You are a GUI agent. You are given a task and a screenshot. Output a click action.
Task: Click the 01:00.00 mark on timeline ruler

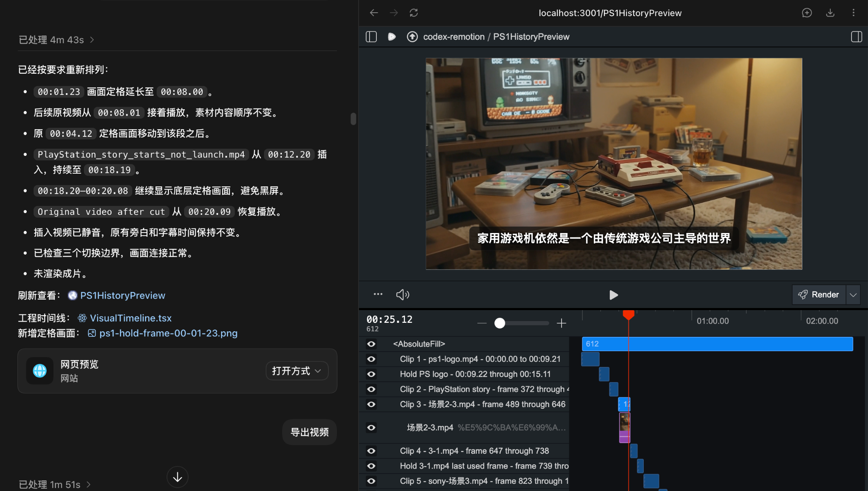coord(712,321)
